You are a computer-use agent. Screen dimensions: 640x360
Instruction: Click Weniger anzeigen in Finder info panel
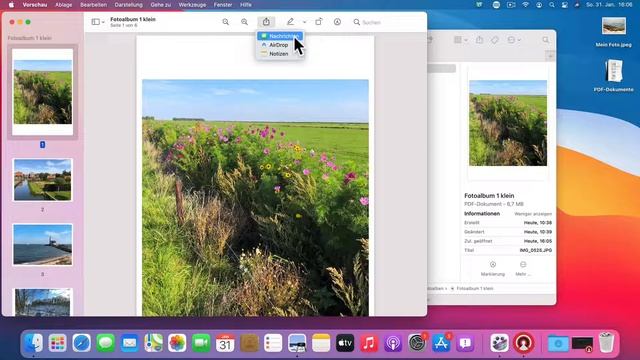(x=533, y=214)
